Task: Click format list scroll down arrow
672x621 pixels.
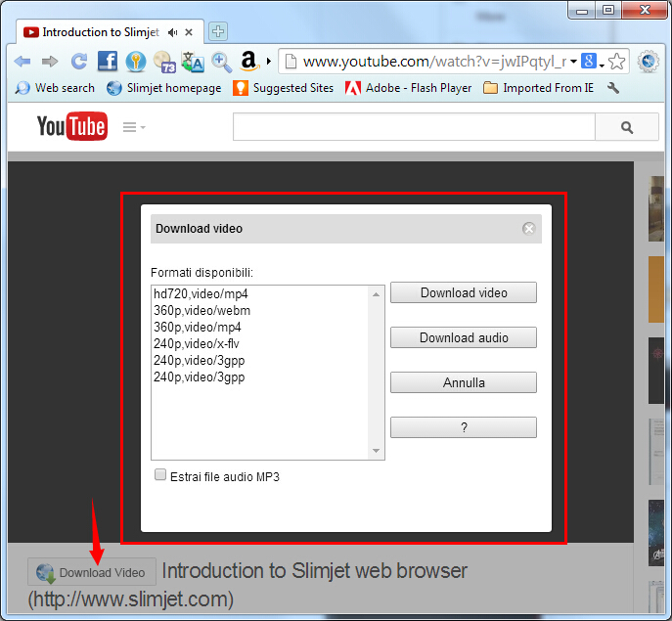Action: point(376,451)
